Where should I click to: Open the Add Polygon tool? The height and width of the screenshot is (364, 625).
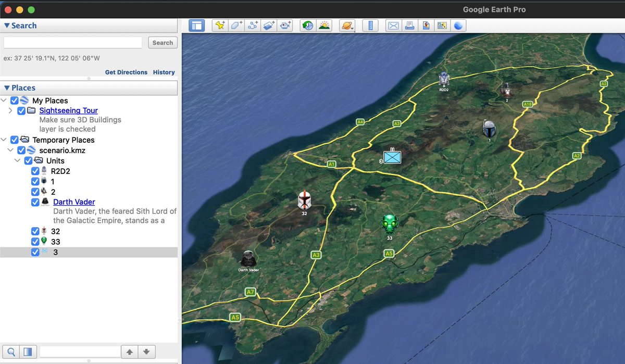235,25
